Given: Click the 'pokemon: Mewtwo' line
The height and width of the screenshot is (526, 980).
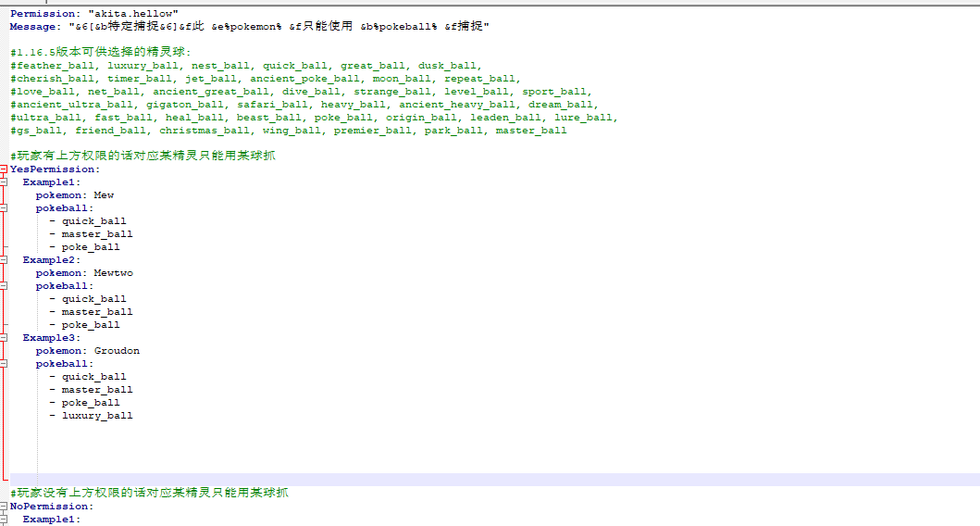Looking at the screenshot, I should click(84, 273).
